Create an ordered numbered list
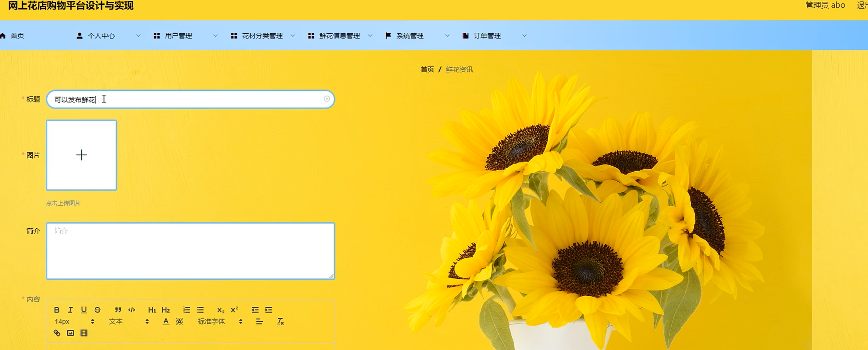The image size is (868, 350). point(186,310)
